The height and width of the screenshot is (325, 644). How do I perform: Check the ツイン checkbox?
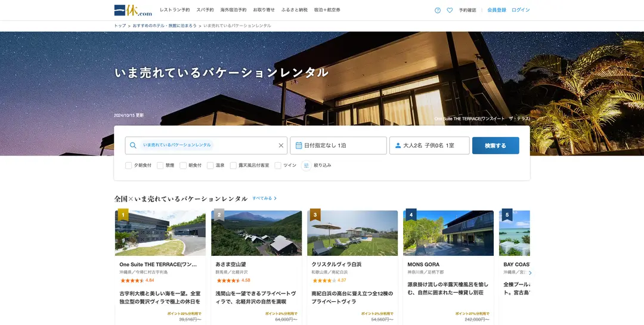point(278,166)
